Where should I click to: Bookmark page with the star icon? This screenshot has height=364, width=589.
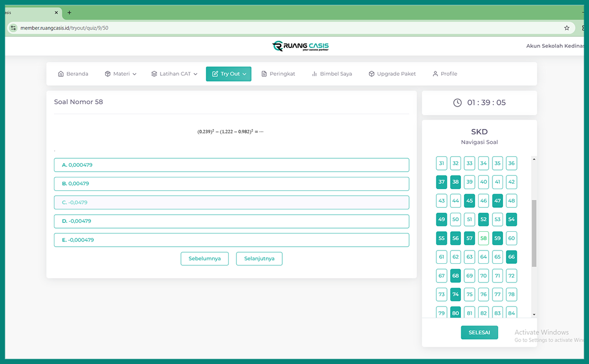(567, 28)
